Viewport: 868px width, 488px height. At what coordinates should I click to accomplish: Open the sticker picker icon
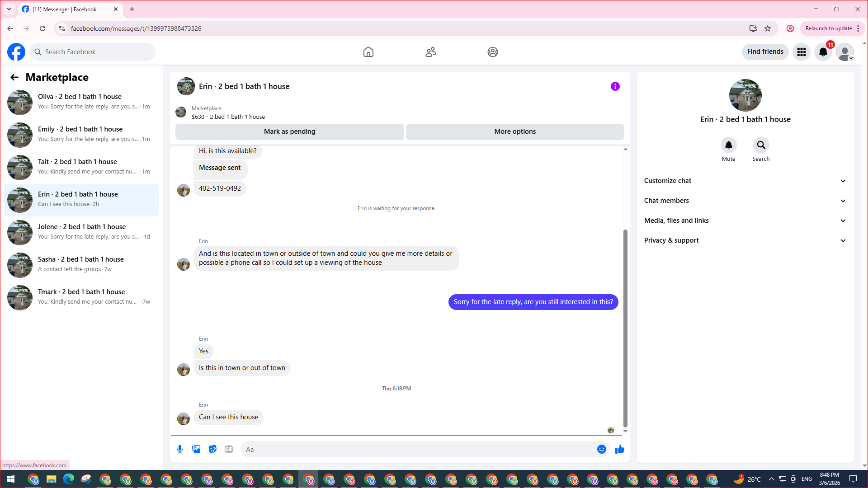212,449
